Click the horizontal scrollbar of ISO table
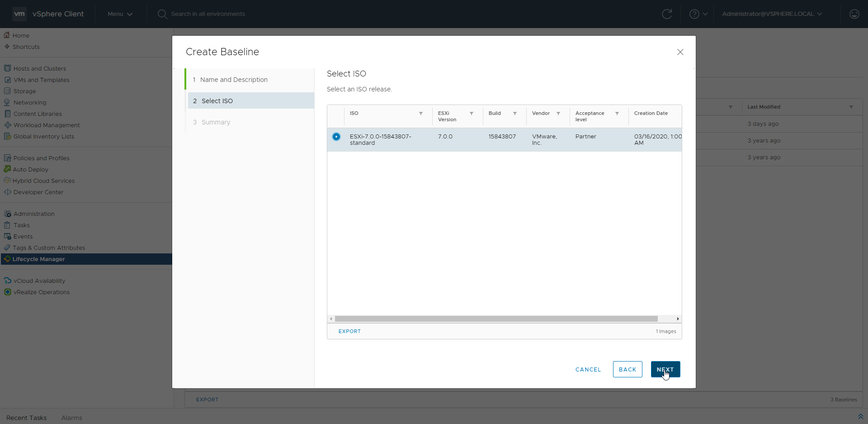 496,319
